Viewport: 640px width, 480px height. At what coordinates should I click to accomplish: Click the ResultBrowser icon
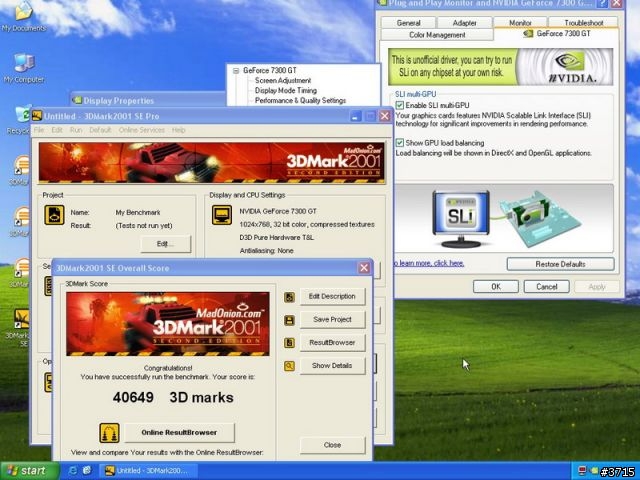point(289,343)
